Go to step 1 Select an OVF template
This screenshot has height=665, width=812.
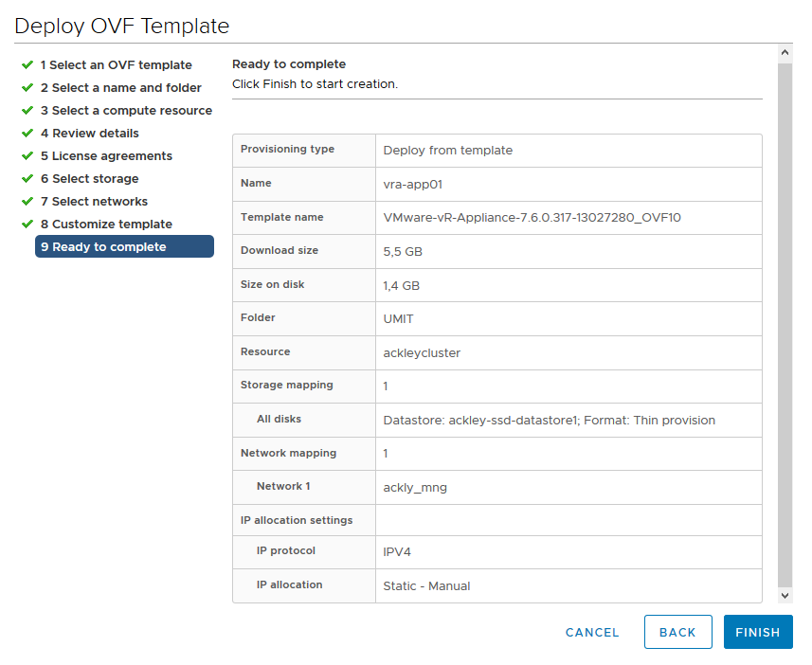[x=116, y=65]
